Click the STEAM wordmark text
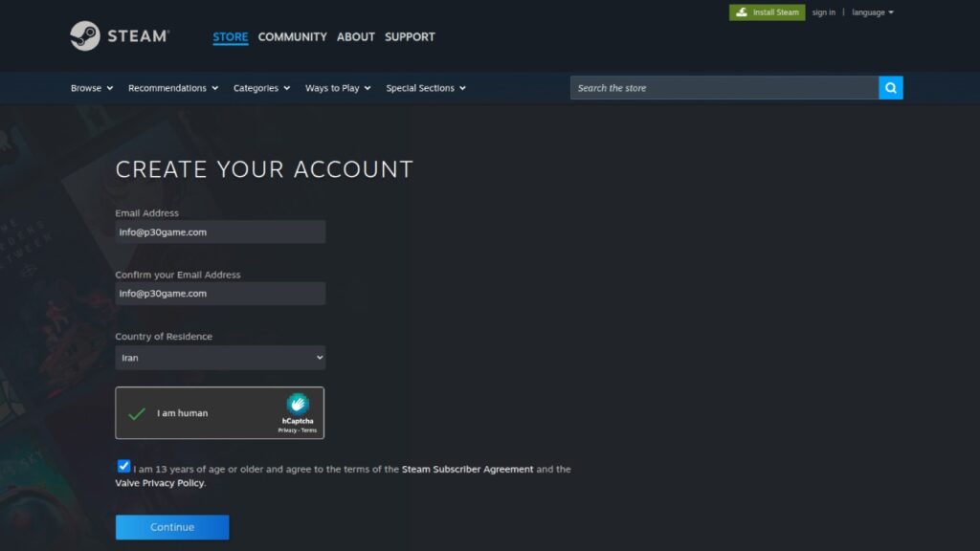Viewport: 980px width, 551px height. point(138,36)
